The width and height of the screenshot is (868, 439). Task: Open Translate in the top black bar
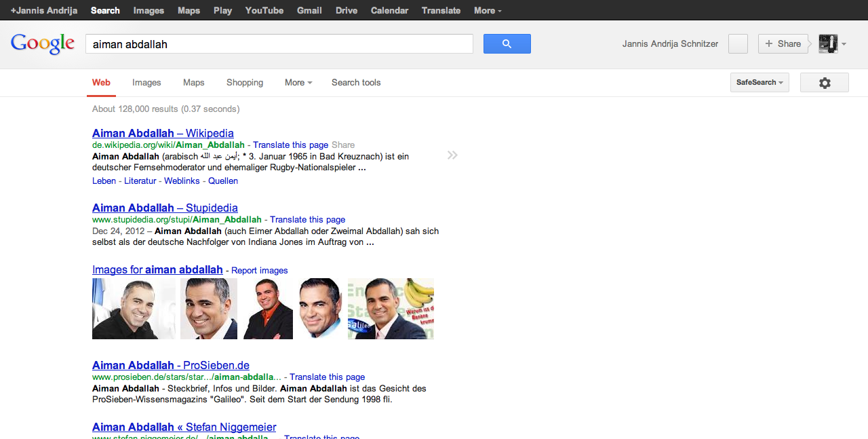tap(441, 10)
